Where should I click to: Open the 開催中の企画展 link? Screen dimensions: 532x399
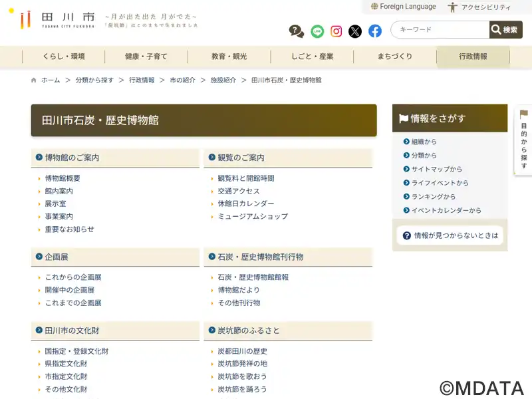(x=69, y=290)
